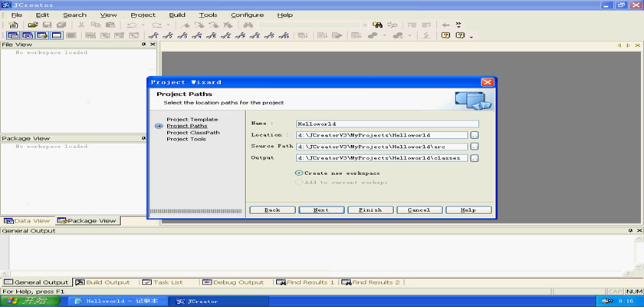Click the yellow Find in Files binoculars icon
644x307 pixels.
pos(377,25)
